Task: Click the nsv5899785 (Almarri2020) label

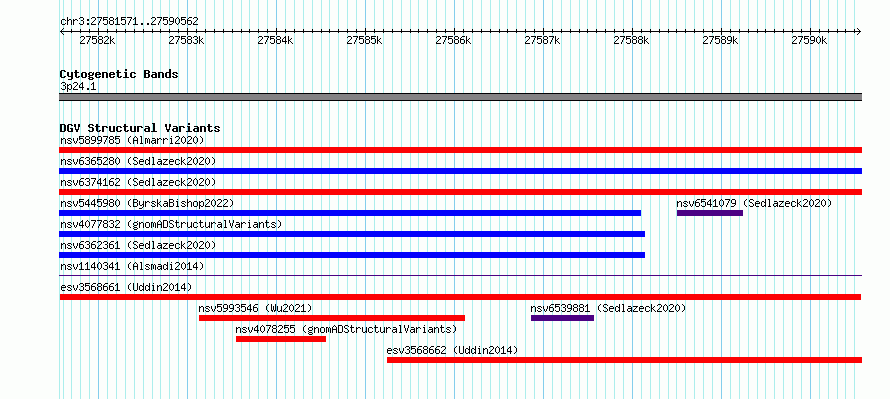Action: click(x=132, y=140)
